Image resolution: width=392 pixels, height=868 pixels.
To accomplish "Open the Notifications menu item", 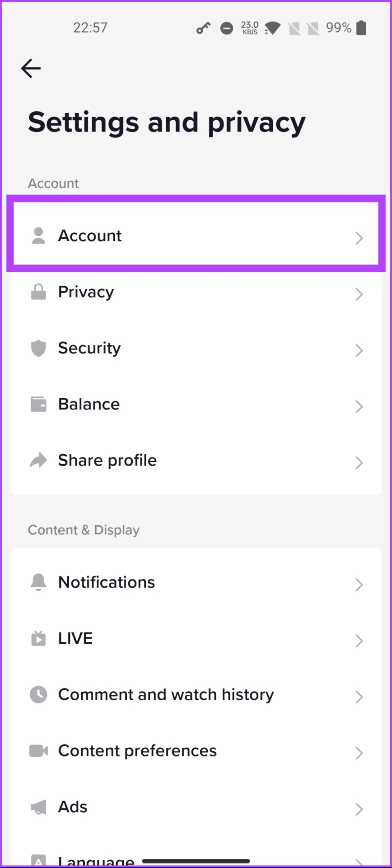I will pyautogui.click(x=196, y=582).
